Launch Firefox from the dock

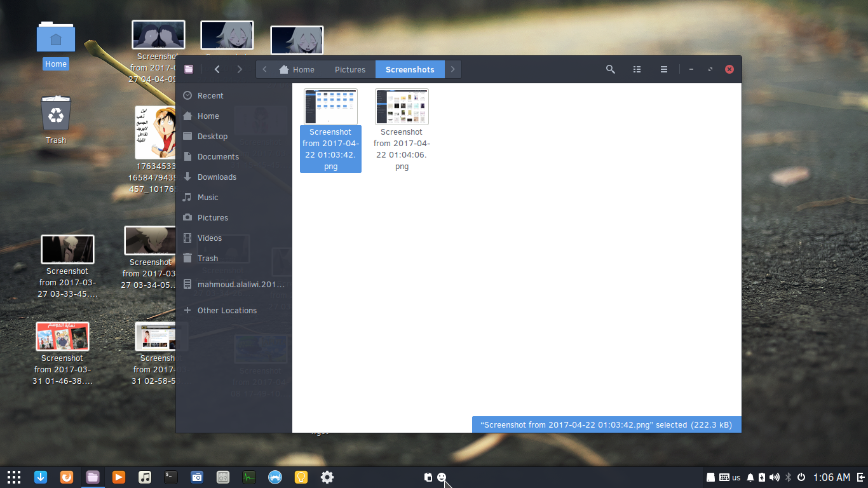(x=67, y=477)
